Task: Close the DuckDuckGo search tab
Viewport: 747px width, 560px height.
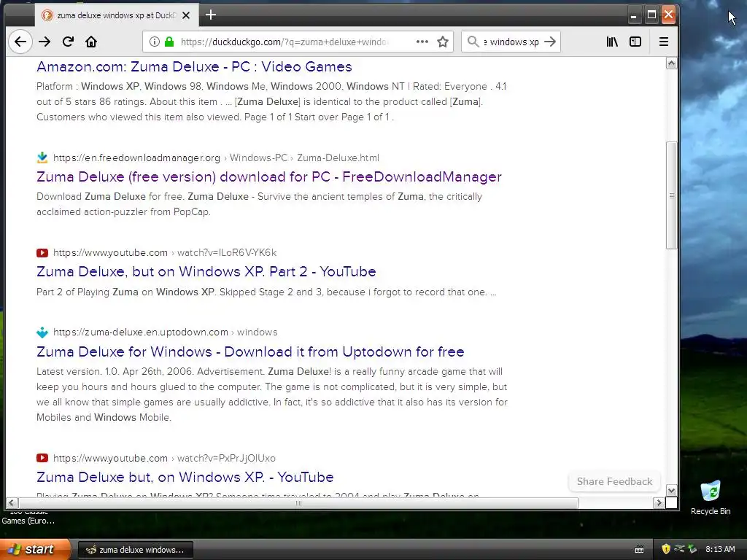Action: [186, 15]
